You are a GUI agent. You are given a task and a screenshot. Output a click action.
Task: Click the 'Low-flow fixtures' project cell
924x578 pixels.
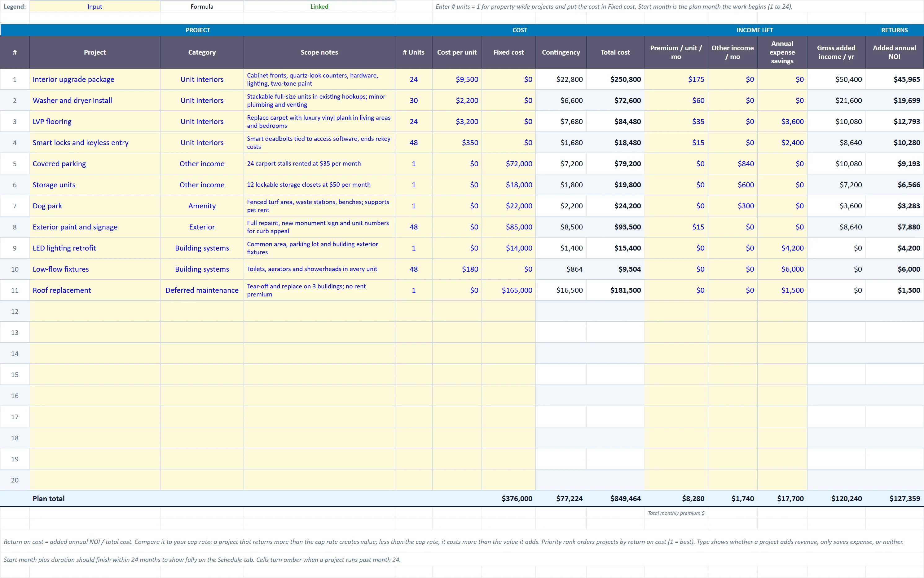(94, 269)
